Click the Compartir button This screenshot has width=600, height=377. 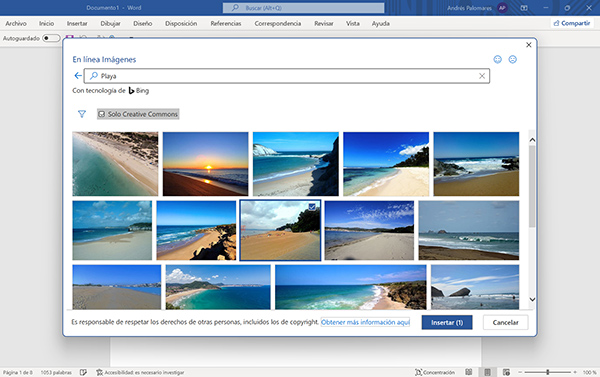572,23
